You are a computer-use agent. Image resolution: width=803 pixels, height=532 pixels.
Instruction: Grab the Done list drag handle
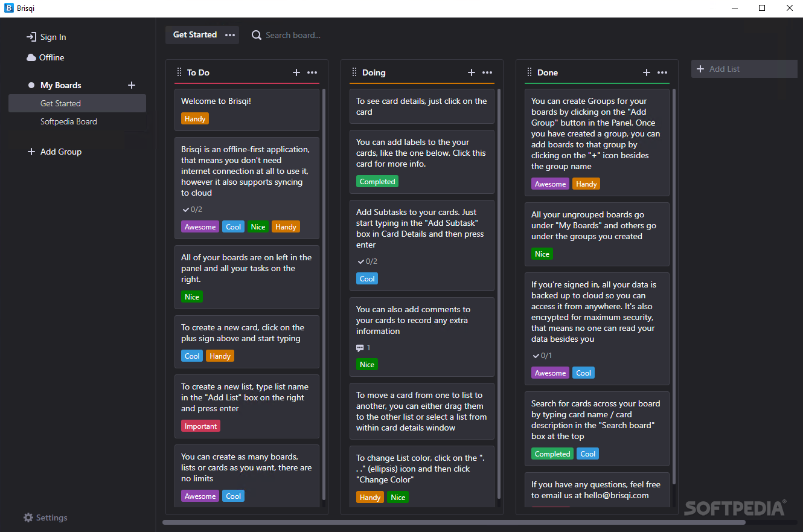tap(529, 72)
